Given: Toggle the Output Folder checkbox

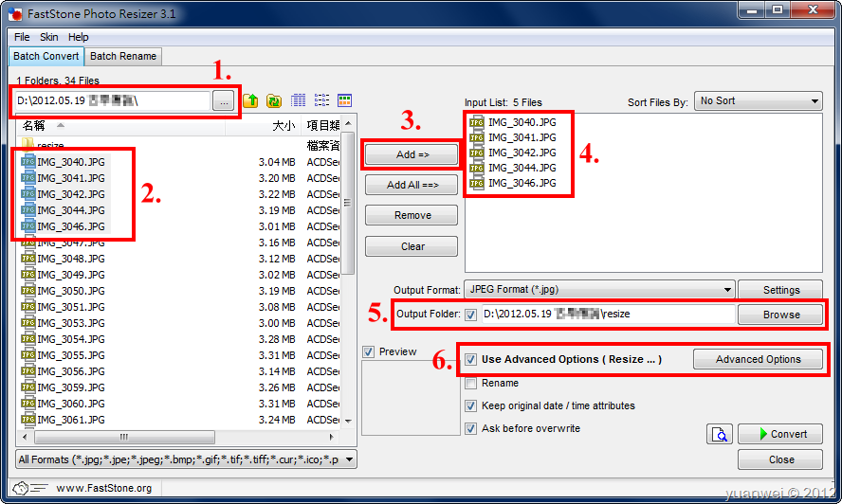Looking at the screenshot, I should coord(471,315).
